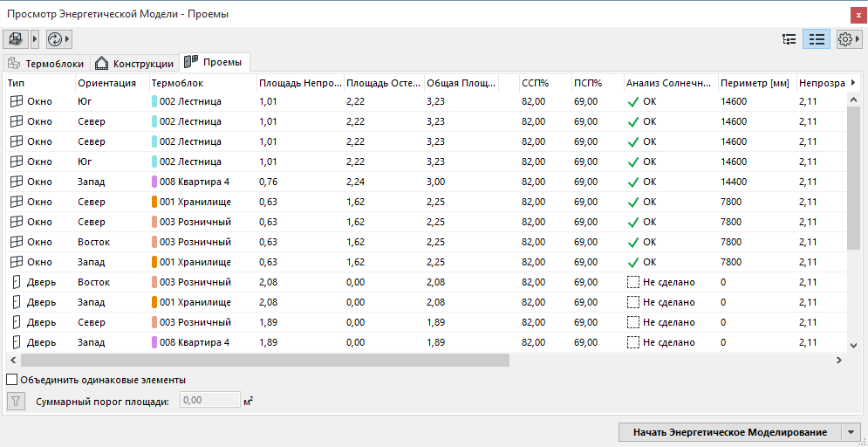Open the gear settings button
Viewport: 868px width, 447px height.
(844, 39)
